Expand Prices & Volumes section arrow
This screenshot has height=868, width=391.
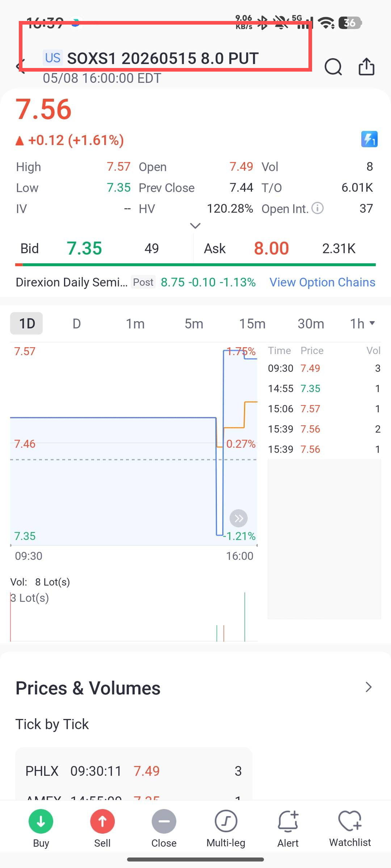[369, 687]
